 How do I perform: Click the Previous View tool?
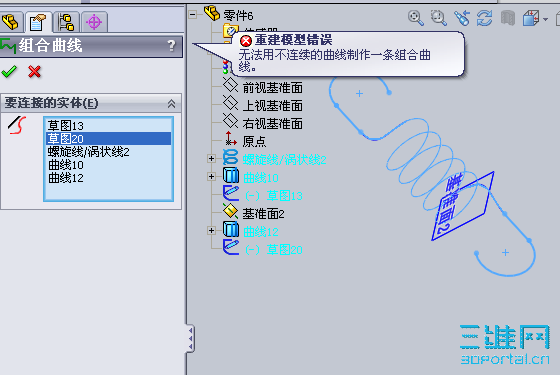coord(462,18)
